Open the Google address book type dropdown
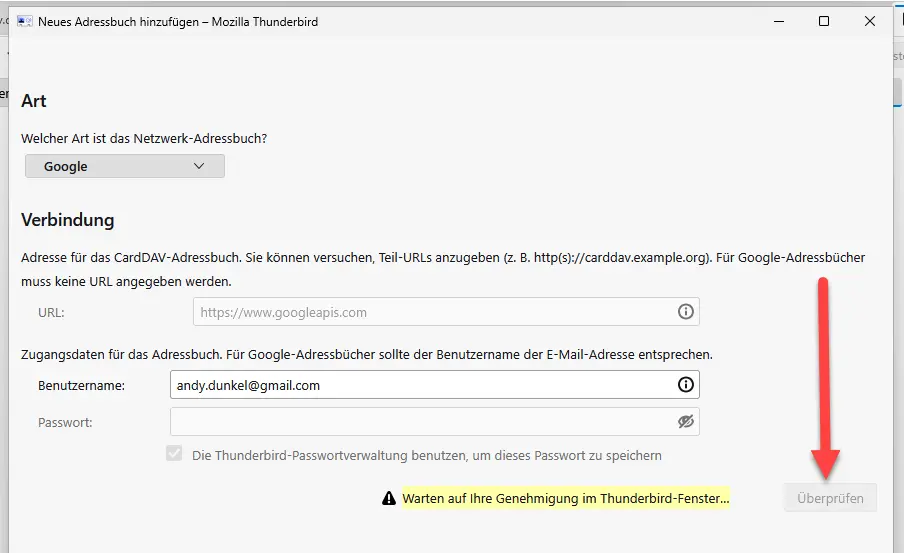Image resolution: width=904 pixels, height=553 pixels. coord(125,167)
